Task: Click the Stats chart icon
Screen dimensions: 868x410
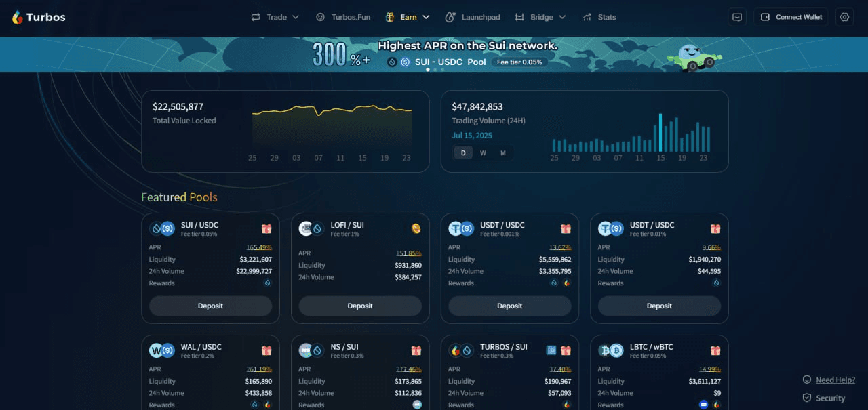Action: point(587,17)
